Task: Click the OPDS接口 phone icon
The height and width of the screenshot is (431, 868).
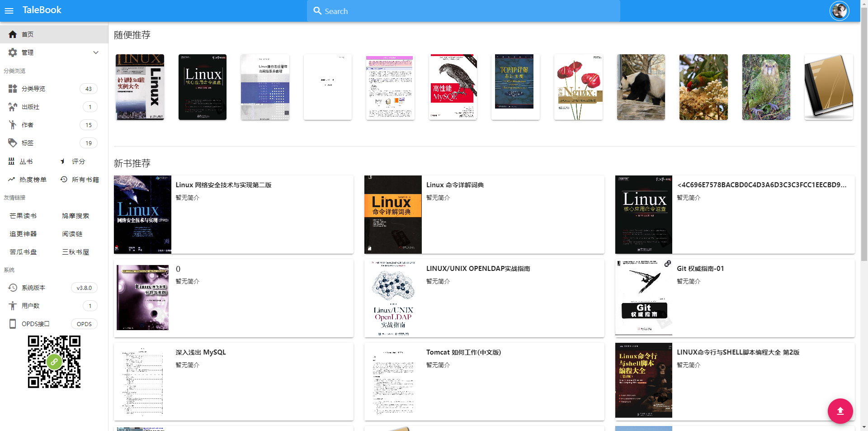Action: tap(13, 324)
